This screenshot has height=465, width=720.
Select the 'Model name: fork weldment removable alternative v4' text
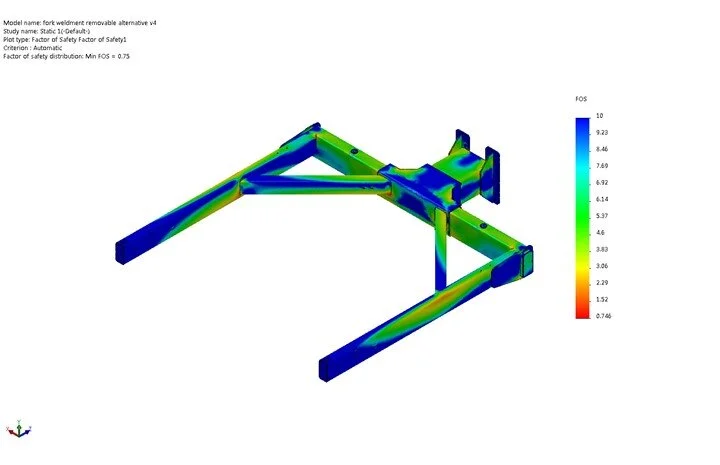coord(80,23)
